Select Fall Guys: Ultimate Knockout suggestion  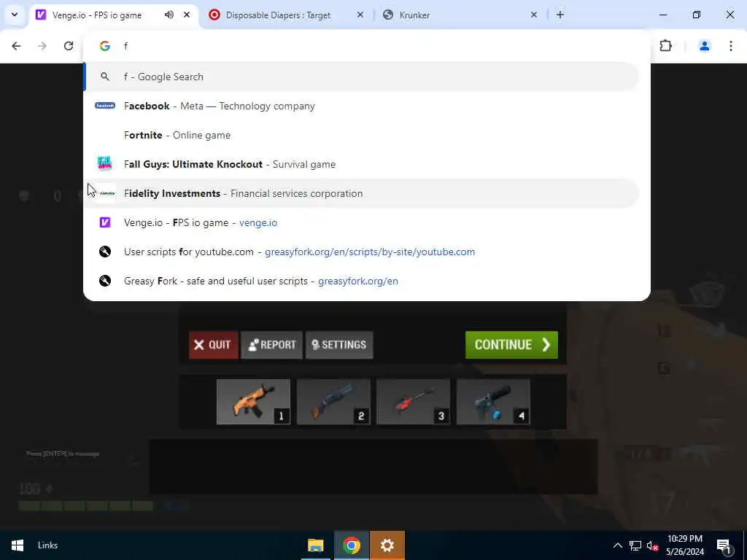(x=362, y=164)
